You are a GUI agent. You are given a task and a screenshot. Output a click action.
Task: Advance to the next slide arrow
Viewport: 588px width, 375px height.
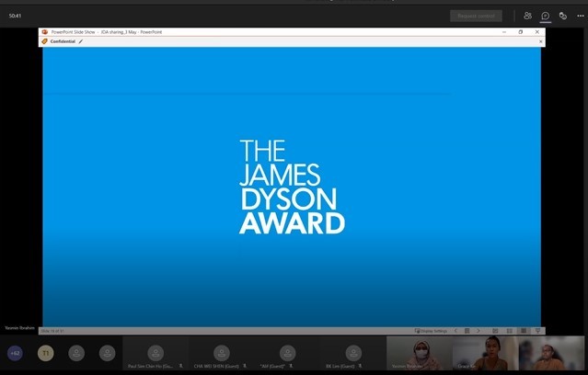tap(478, 331)
